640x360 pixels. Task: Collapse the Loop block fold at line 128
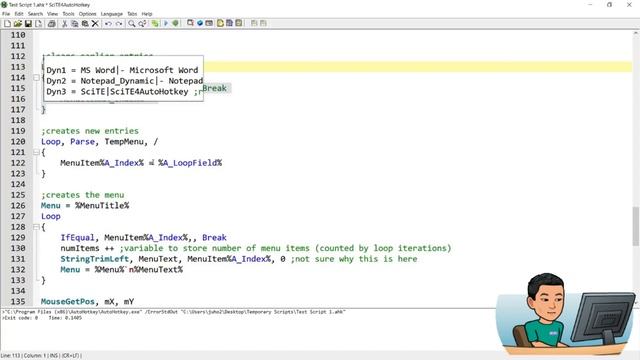(x=36, y=227)
